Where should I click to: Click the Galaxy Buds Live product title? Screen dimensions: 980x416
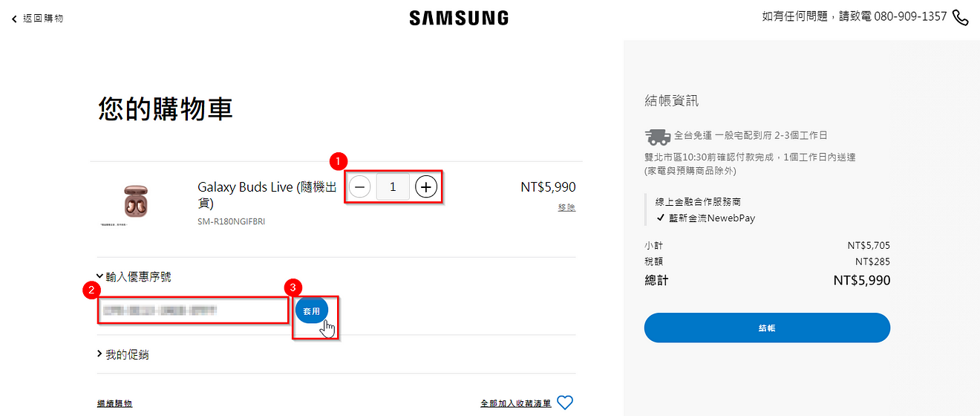267,195
